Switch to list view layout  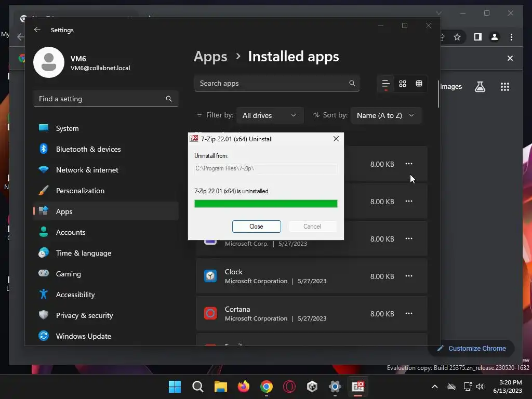pyautogui.click(x=386, y=84)
